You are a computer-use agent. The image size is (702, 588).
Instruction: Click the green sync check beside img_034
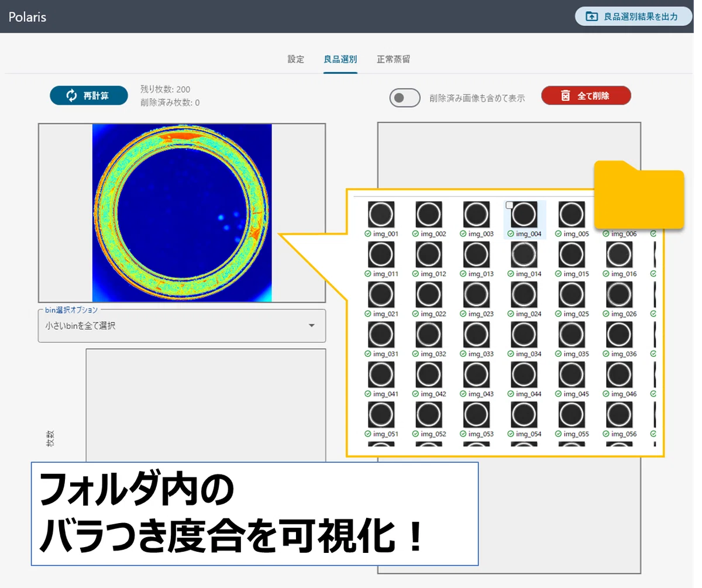pos(511,354)
